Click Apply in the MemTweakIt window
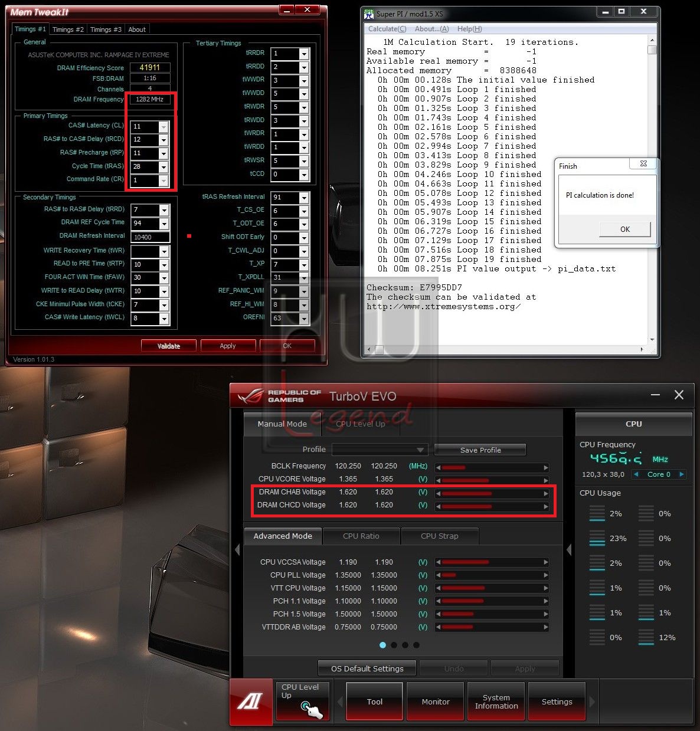 [x=228, y=346]
